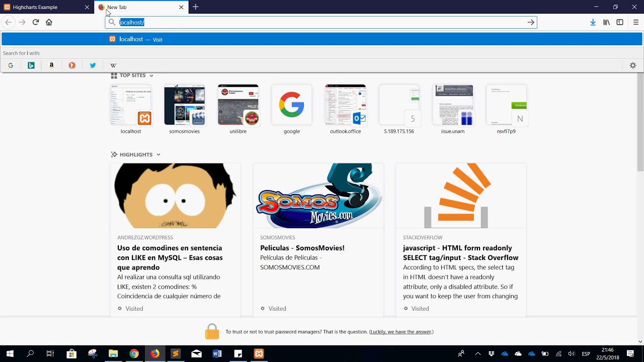Open the Downloads panel arrow
Viewport: 644px width, 362px height.
(x=593, y=22)
